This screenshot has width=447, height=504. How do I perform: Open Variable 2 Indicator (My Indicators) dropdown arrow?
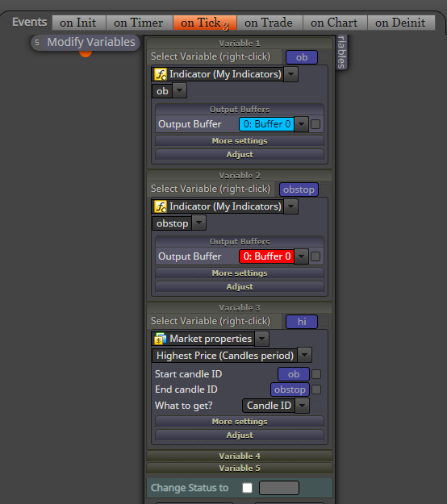[290, 206]
